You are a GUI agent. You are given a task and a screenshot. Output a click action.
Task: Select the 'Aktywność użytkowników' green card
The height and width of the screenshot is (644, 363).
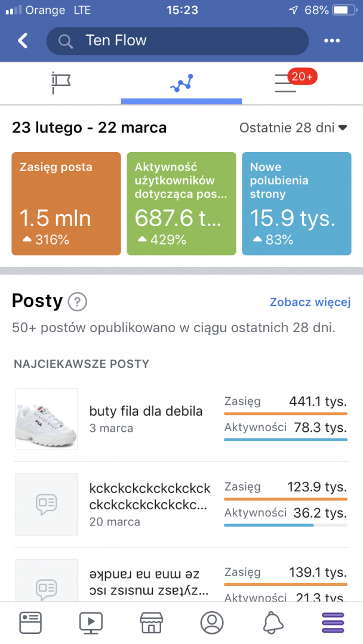tap(181, 205)
